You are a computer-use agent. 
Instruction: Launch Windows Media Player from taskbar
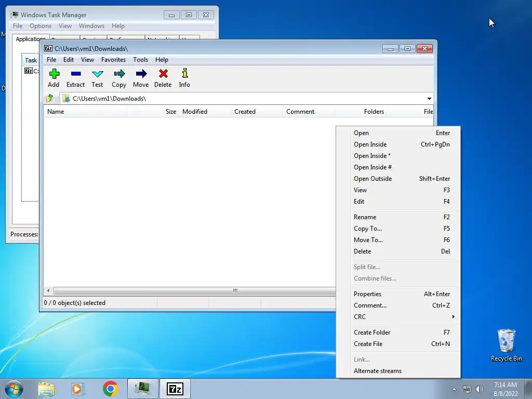click(77, 389)
